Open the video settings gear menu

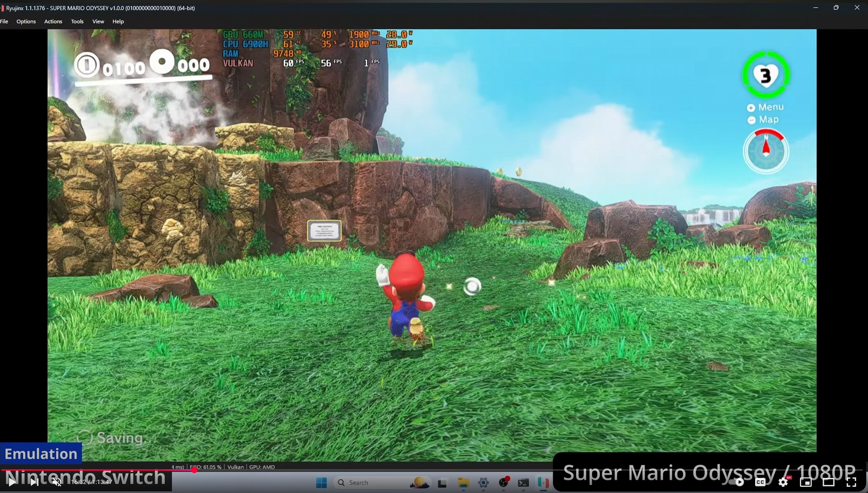pos(783,482)
